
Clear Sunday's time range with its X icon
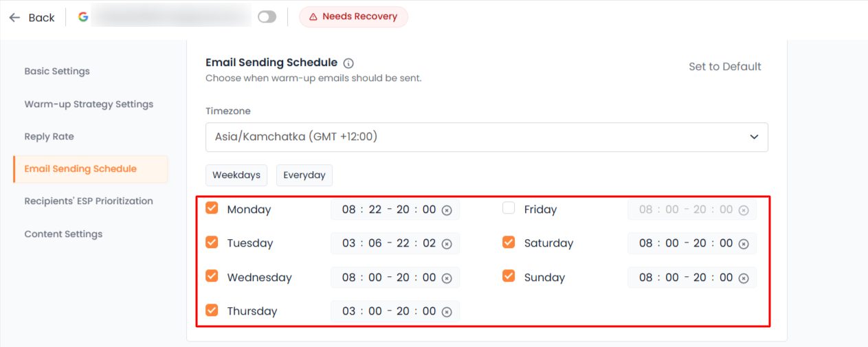(x=744, y=278)
